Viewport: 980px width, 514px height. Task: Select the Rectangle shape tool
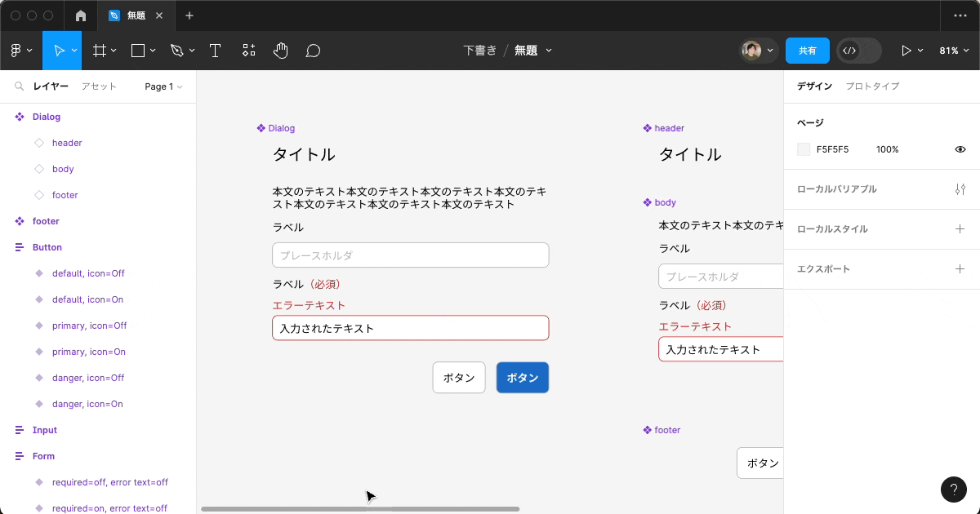pos(136,50)
